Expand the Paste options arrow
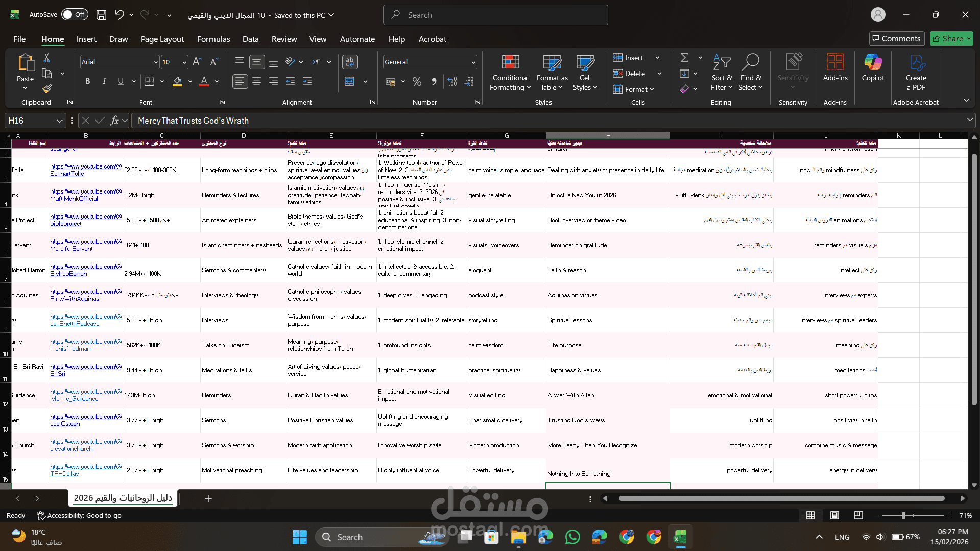980x551 pixels. pyautogui.click(x=25, y=88)
